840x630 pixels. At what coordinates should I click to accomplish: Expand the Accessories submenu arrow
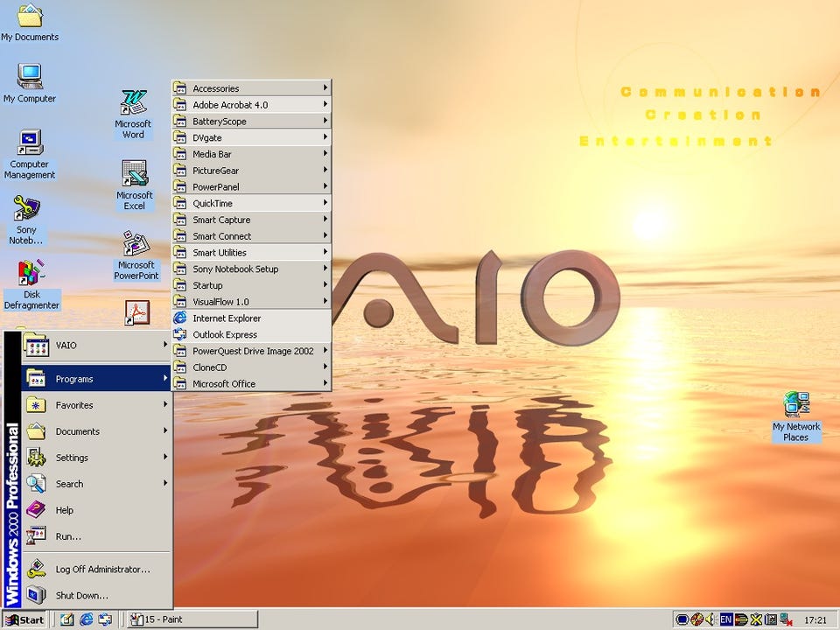325,87
